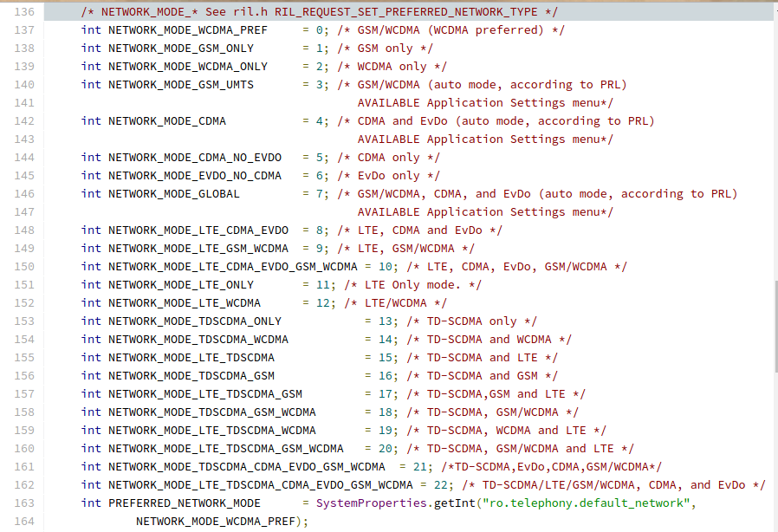Click line number 155 in the gutter
The width and height of the screenshot is (778, 532).
[24, 358]
